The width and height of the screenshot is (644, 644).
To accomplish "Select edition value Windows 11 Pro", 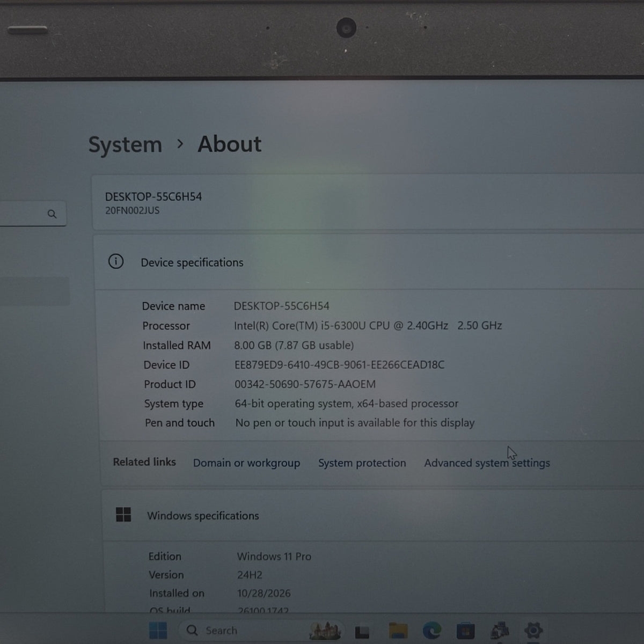I will click(274, 557).
